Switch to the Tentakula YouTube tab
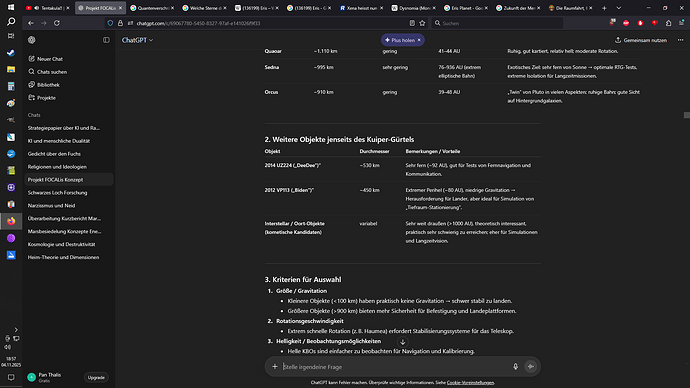Screen dimensions: 690x388 48,8
